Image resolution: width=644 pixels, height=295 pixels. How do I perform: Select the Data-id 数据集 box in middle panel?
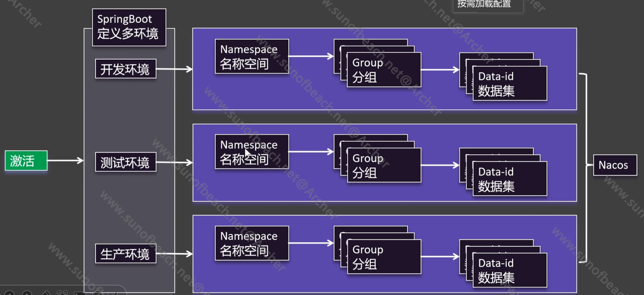pyautogui.click(x=509, y=179)
